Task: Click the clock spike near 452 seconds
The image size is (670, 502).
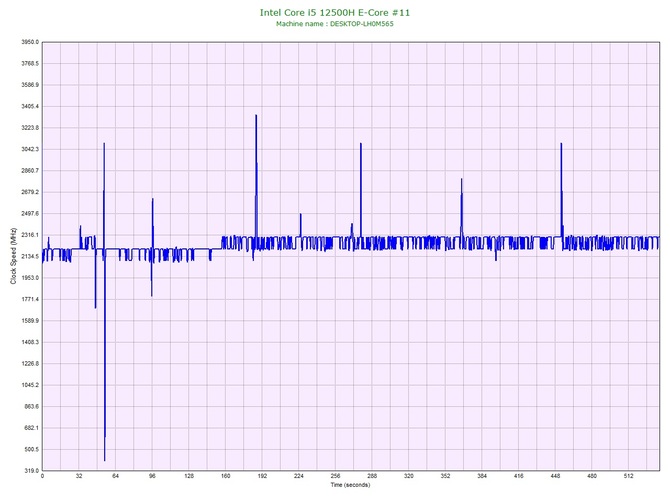Action: tap(561, 190)
